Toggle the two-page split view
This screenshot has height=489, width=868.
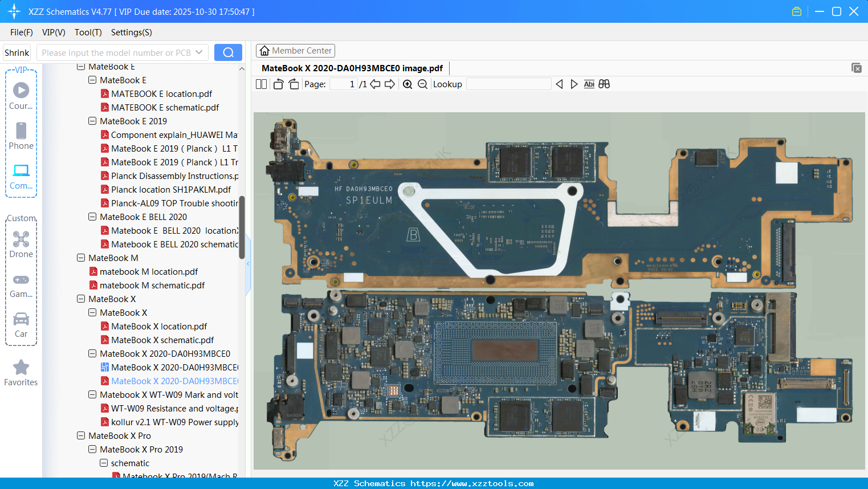point(261,84)
